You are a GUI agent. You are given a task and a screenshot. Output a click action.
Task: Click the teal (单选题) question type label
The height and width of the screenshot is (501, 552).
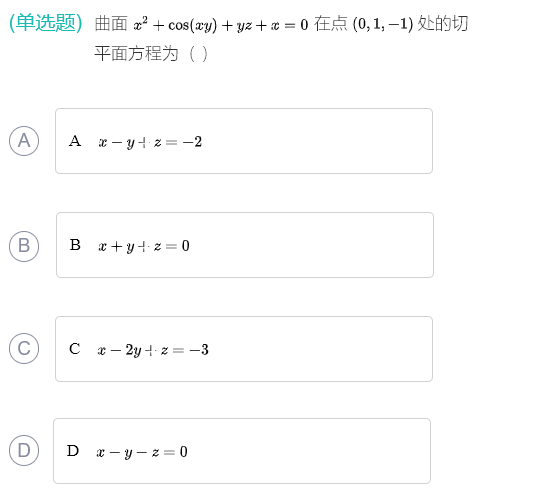[x=46, y=23]
